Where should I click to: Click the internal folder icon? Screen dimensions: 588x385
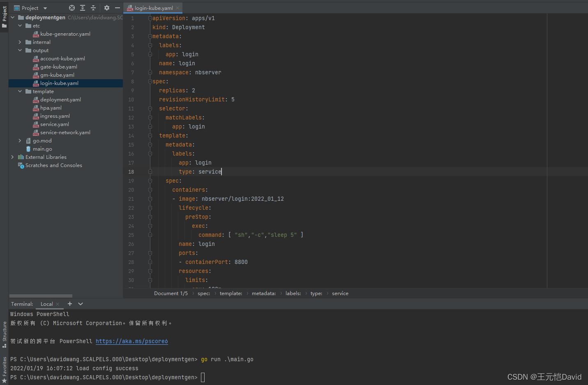[28, 42]
